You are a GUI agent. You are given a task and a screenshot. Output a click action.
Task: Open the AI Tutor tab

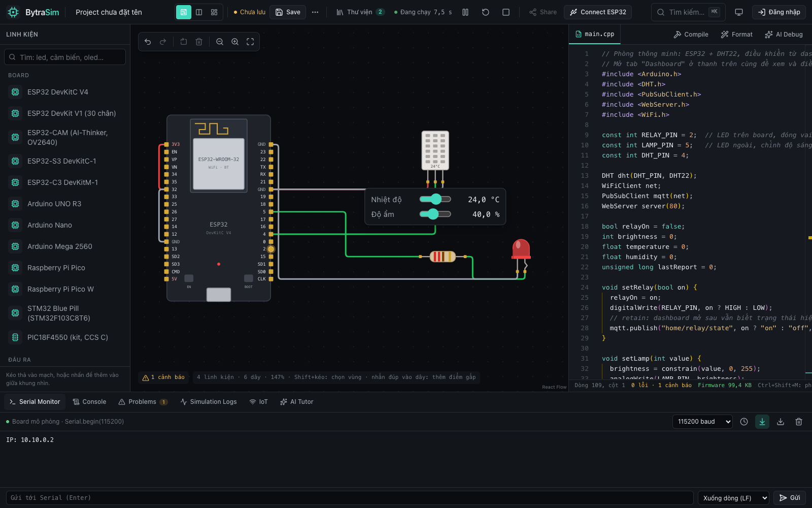click(x=297, y=402)
